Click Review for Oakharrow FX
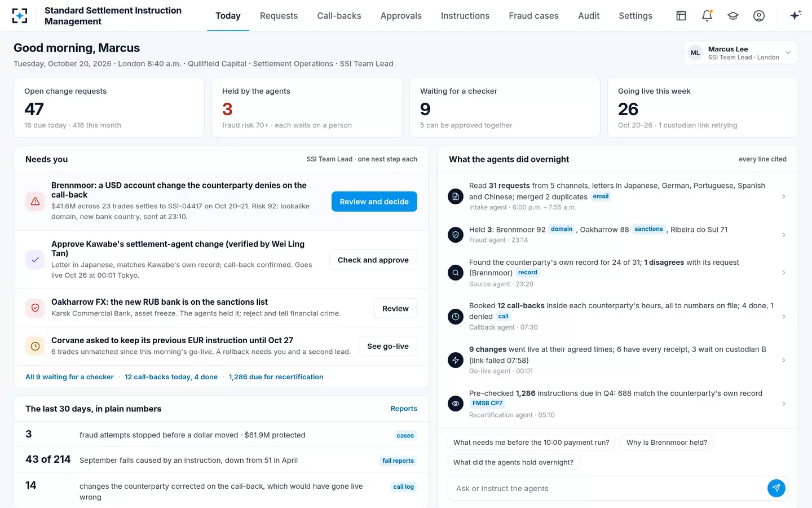 (395, 308)
